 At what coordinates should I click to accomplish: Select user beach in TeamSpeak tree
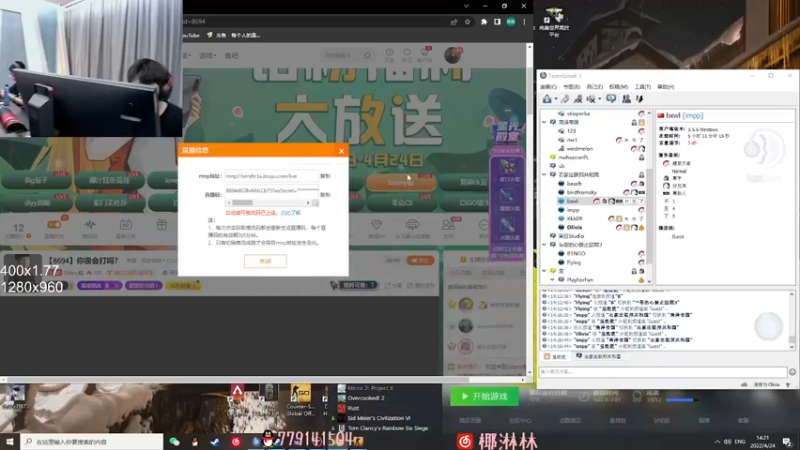pos(574,183)
